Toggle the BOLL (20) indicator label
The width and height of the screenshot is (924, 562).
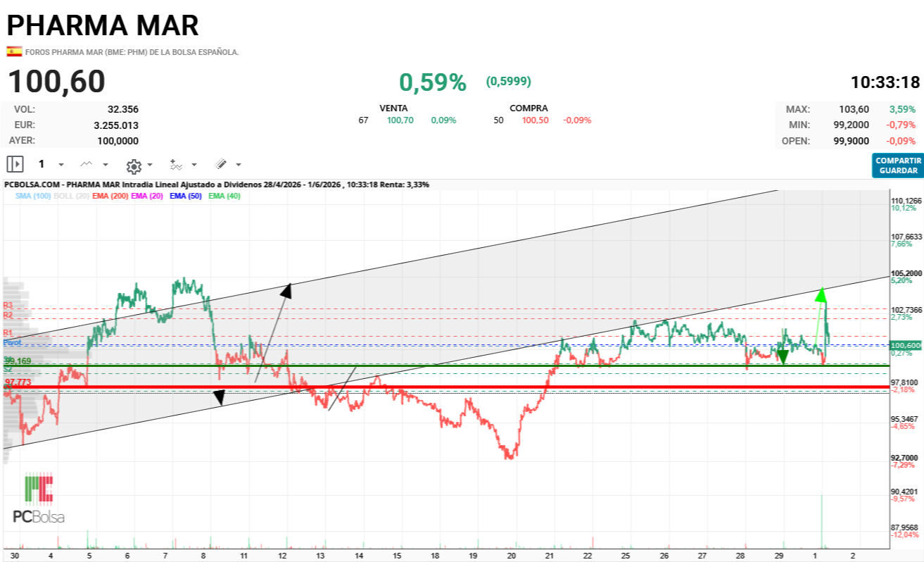71,196
